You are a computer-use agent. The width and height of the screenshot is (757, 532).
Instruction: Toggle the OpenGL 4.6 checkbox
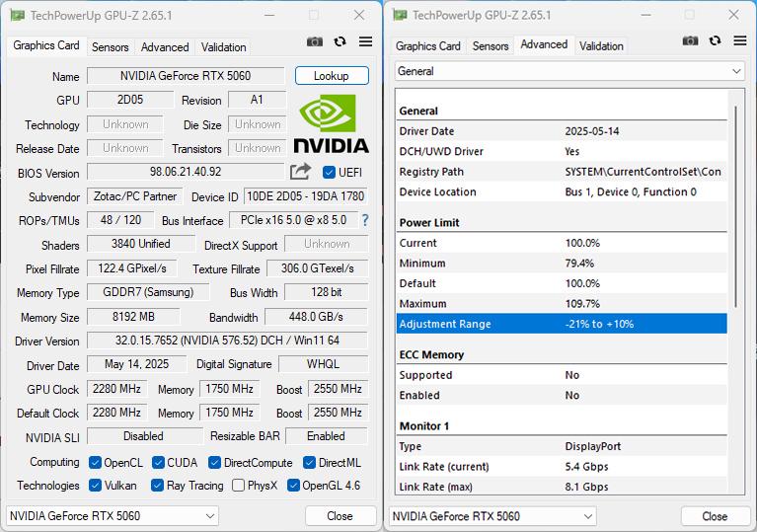[x=293, y=486]
